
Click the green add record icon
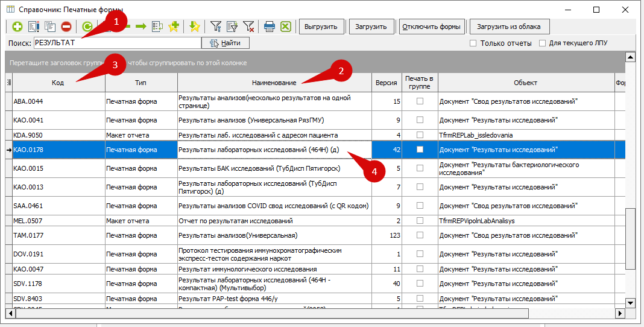pos(17,27)
